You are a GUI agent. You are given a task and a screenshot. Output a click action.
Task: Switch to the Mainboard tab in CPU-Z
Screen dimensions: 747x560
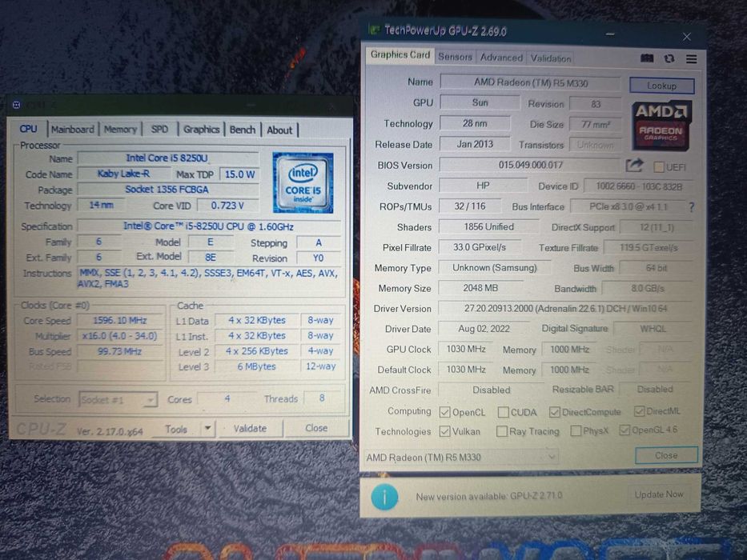tap(72, 130)
